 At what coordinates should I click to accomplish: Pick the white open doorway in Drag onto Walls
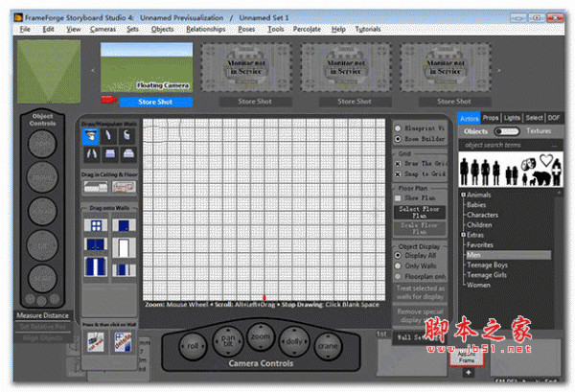[x=124, y=247]
